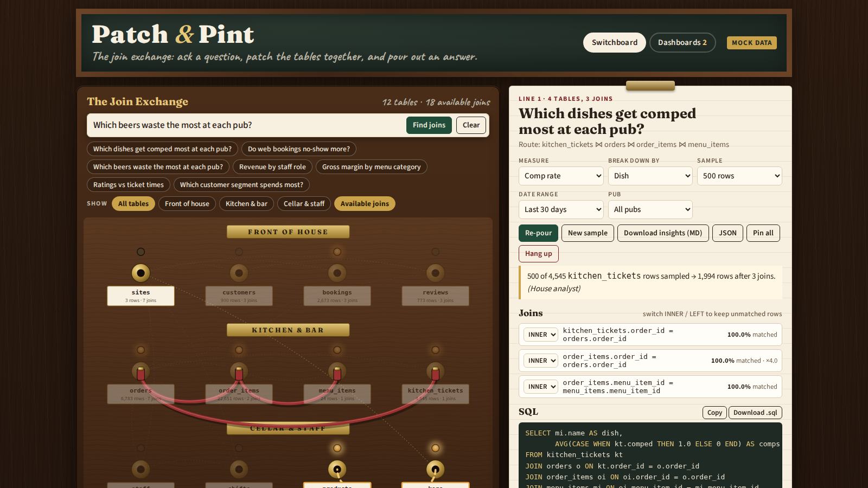Toggle the Cellar & staff filter
This screenshot has height=488, width=868.
point(304,204)
